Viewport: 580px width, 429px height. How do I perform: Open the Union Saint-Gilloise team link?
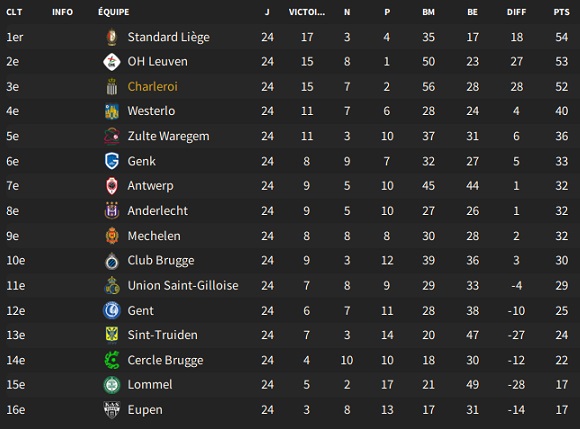183,286
